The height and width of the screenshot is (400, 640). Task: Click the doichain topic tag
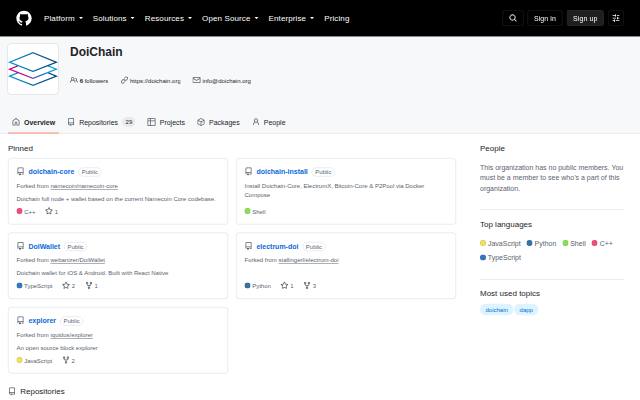(x=496, y=310)
